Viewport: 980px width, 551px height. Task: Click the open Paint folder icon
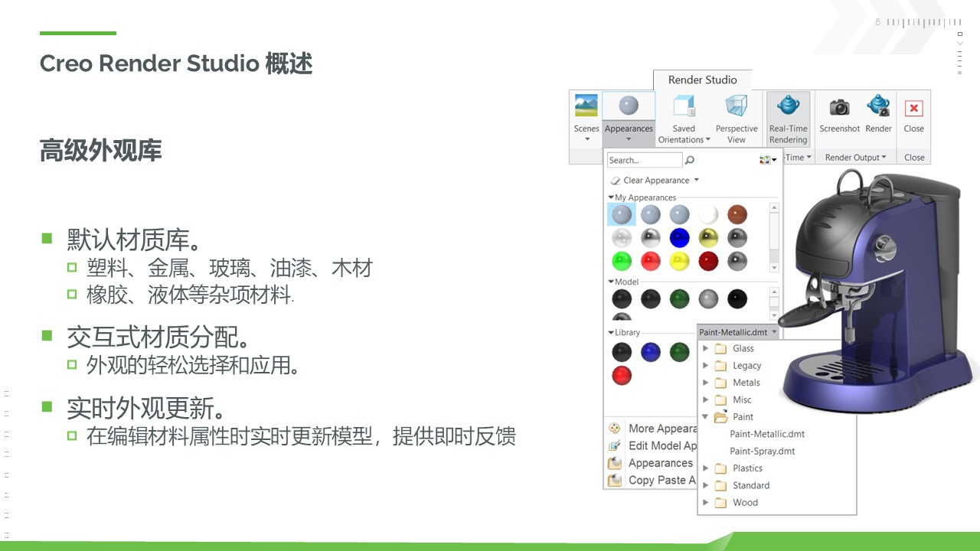coord(720,417)
